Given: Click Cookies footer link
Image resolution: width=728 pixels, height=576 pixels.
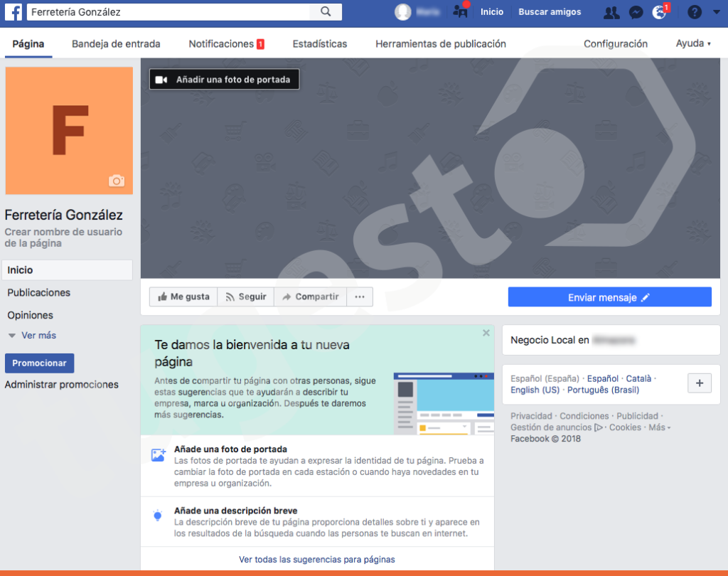Looking at the screenshot, I should 625,427.
